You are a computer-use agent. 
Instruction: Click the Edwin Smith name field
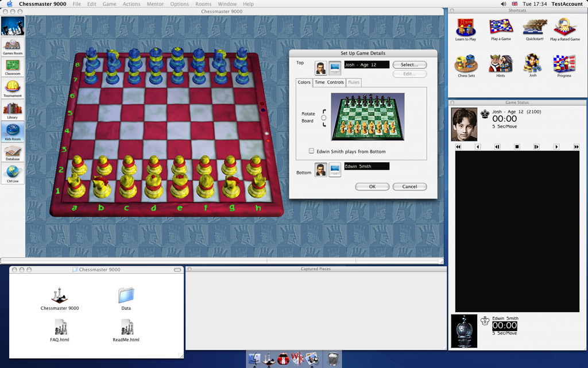click(x=367, y=166)
